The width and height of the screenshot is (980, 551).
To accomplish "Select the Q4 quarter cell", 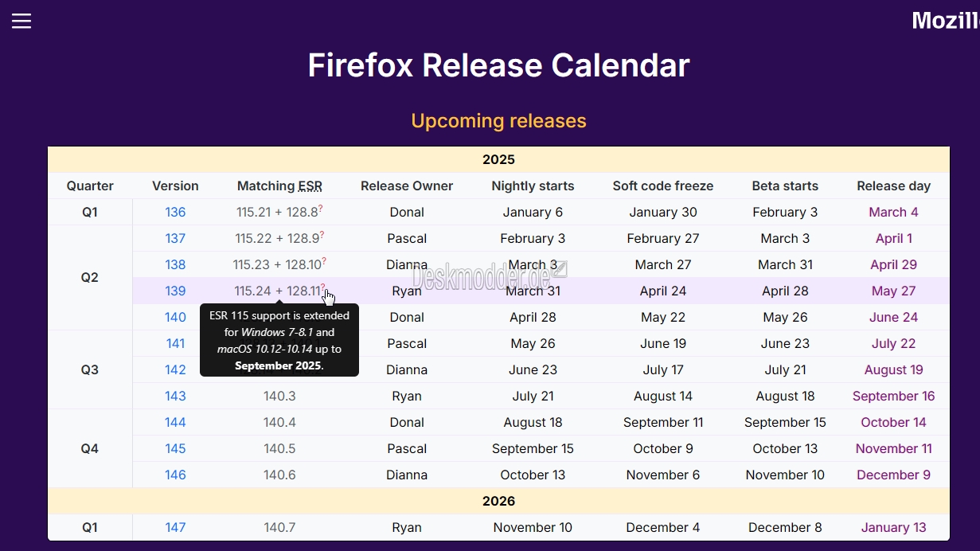I will point(90,448).
